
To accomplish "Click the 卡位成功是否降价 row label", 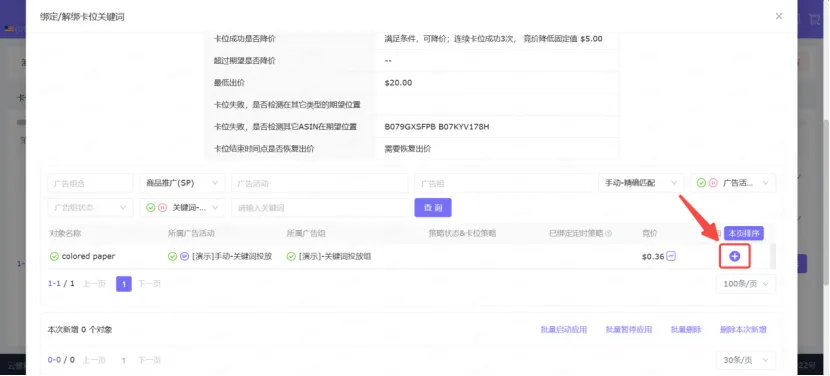I will tap(245, 39).
